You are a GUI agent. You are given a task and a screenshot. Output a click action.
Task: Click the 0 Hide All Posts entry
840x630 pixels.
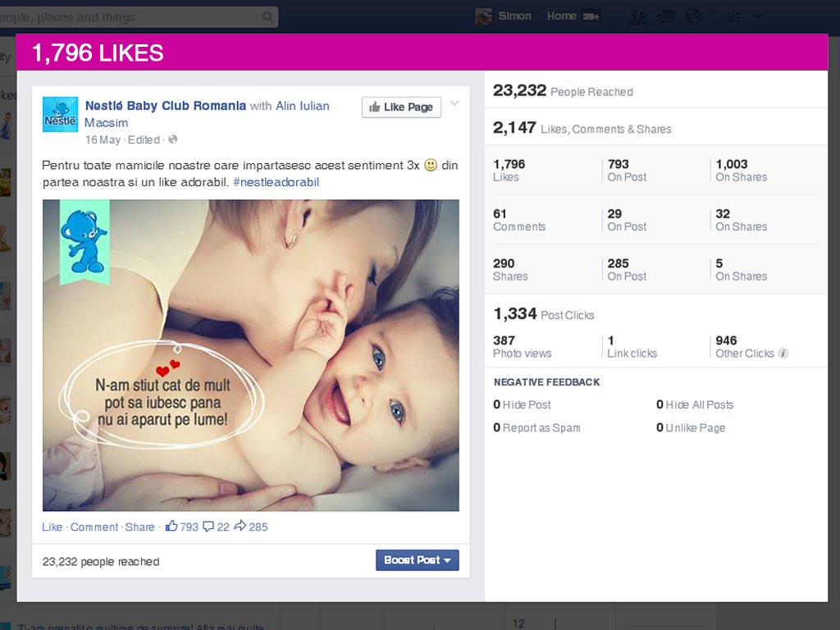[695, 404]
